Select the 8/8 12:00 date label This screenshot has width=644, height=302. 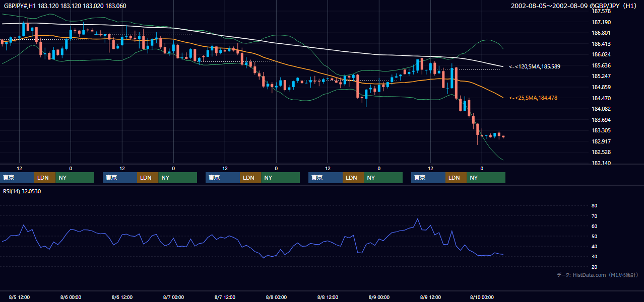point(328,297)
